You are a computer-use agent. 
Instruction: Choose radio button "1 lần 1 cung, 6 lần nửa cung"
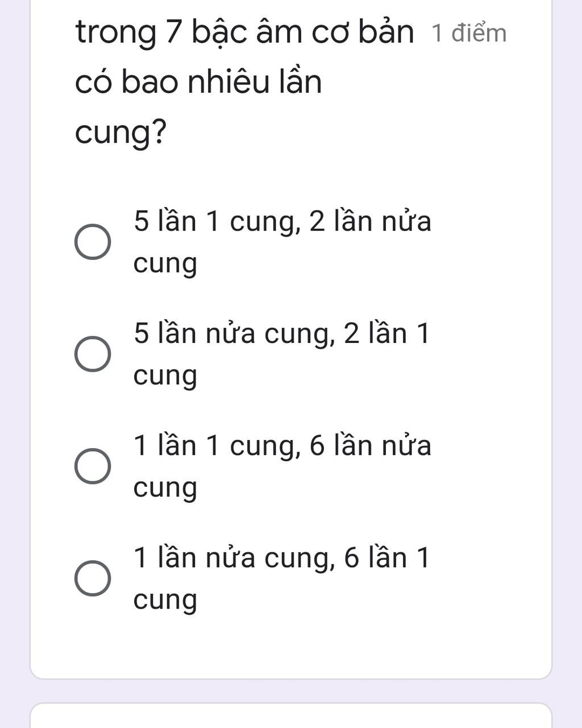93,466
